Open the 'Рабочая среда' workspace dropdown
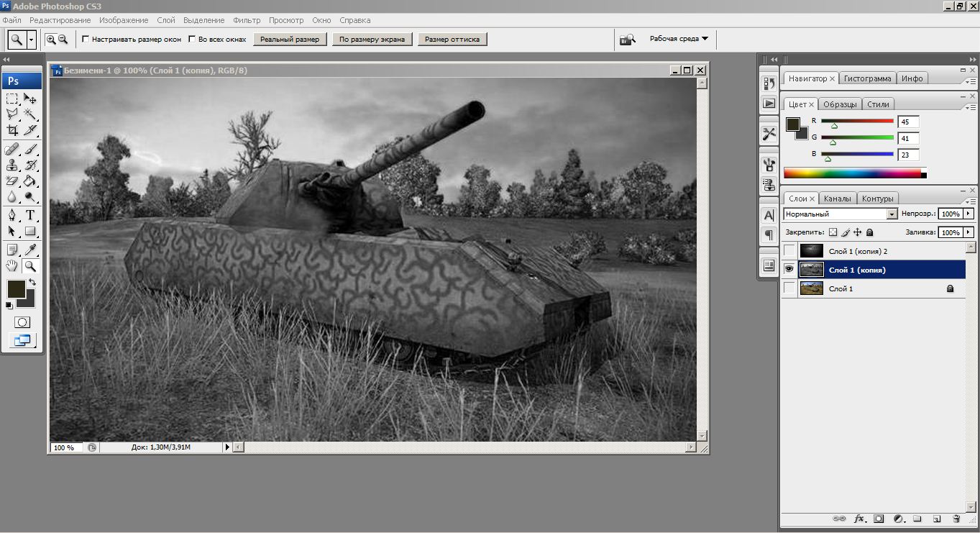This screenshot has width=980, height=533. click(x=679, y=39)
